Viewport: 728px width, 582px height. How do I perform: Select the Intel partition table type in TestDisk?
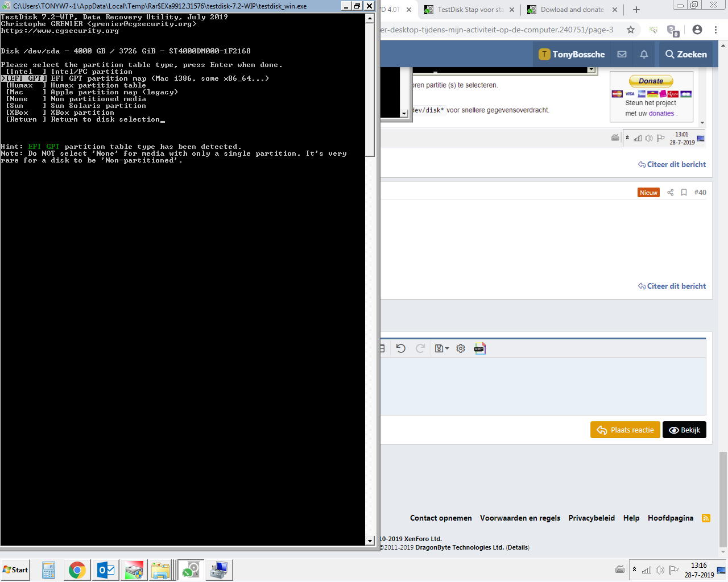pos(69,72)
